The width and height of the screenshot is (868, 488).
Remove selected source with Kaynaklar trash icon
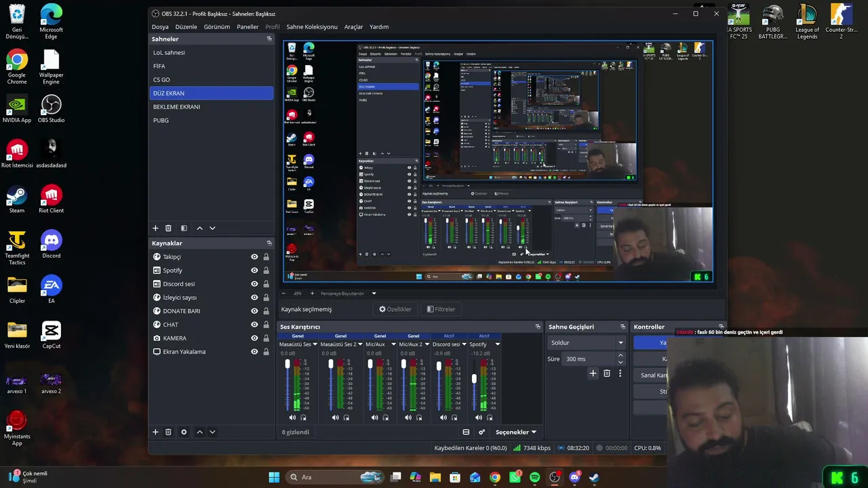[x=168, y=432]
